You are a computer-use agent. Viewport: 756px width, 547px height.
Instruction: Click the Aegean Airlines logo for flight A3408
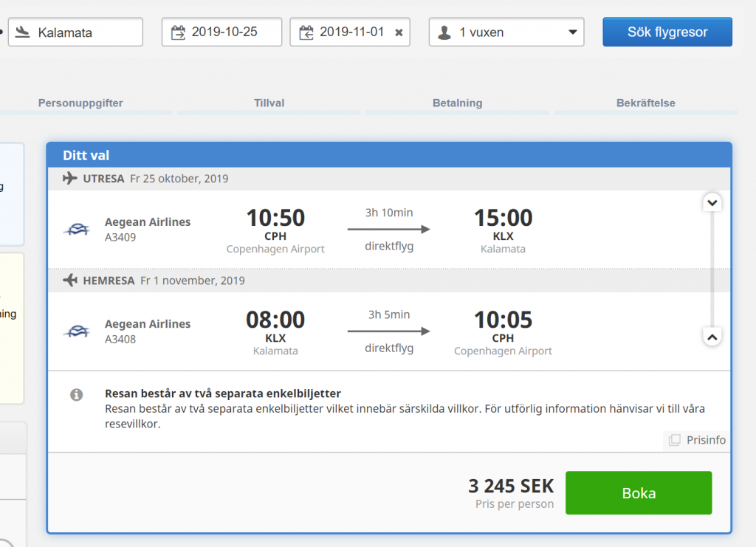point(77,331)
